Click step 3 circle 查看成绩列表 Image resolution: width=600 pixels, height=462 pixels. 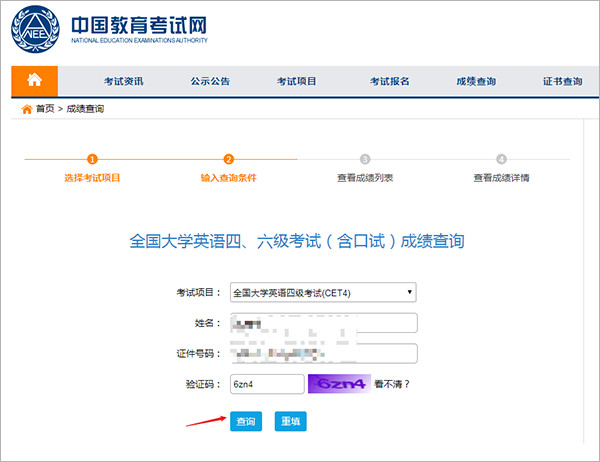pos(365,159)
